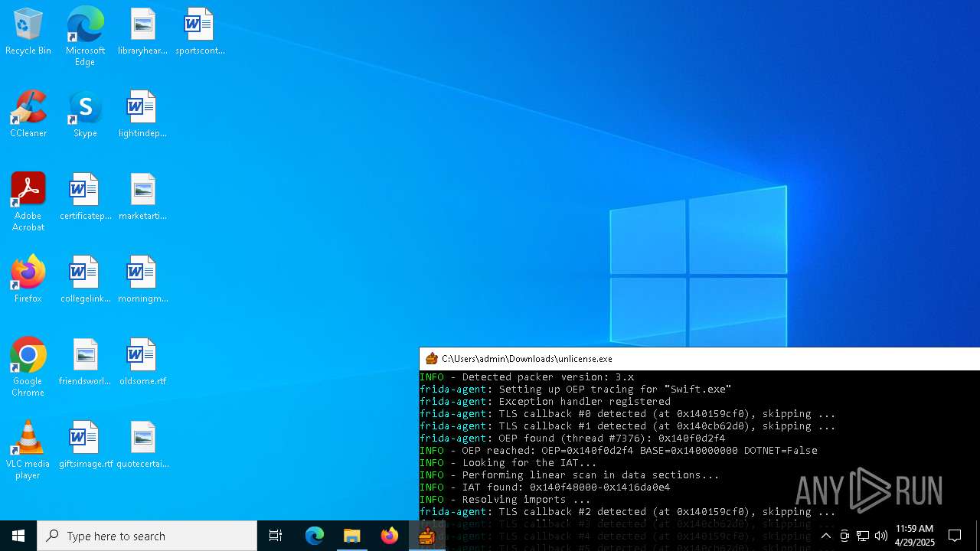Click the unlicense.exe console window icon
Viewport: 980px width, 551px height.
pos(431,358)
